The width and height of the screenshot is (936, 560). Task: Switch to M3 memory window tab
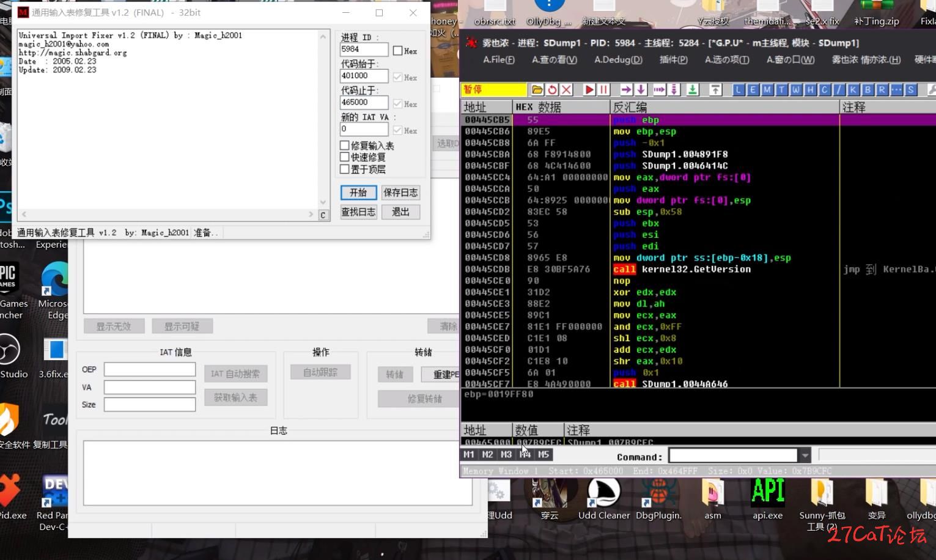506,454
